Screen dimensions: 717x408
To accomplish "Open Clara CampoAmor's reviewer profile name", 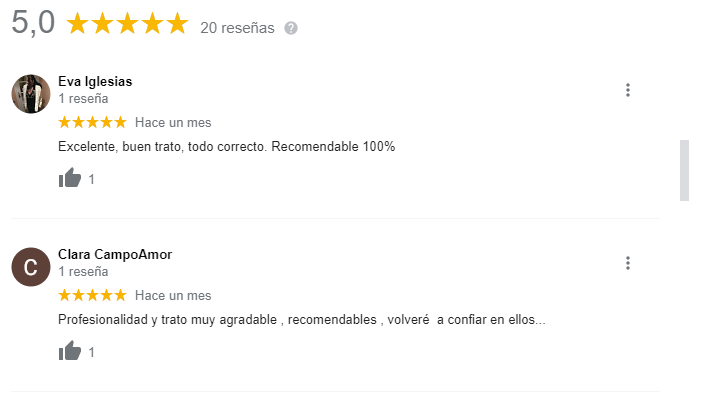I will (x=115, y=255).
